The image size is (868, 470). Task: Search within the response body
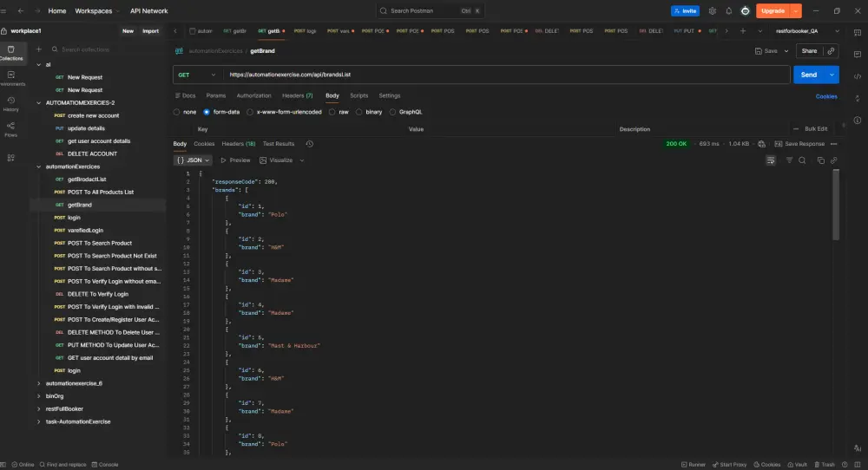pyautogui.click(x=802, y=160)
